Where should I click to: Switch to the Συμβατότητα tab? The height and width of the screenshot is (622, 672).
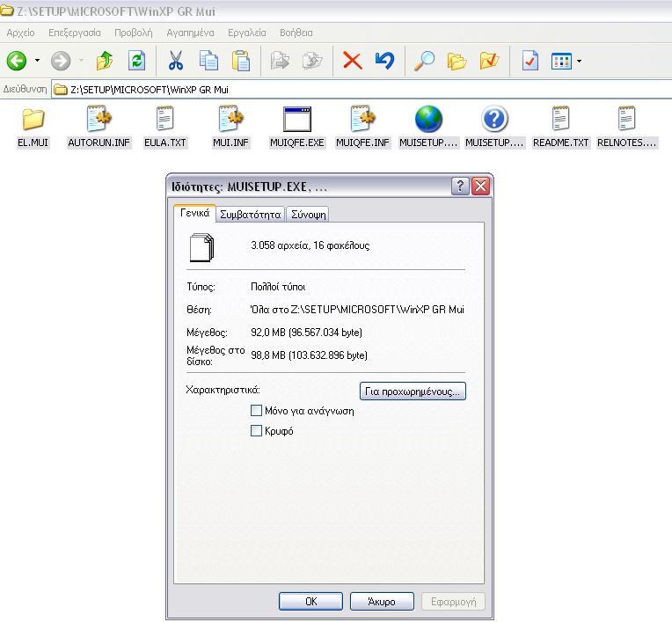(x=251, y=215)
